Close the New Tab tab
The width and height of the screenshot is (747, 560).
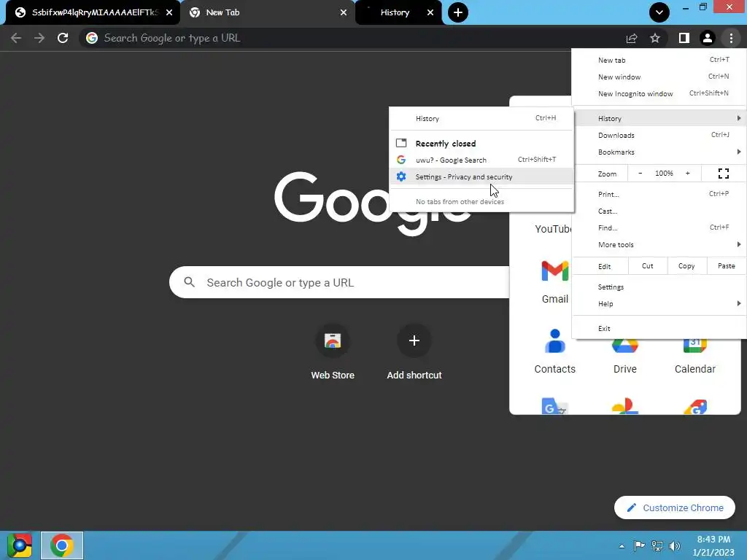(x=344, y=12)
